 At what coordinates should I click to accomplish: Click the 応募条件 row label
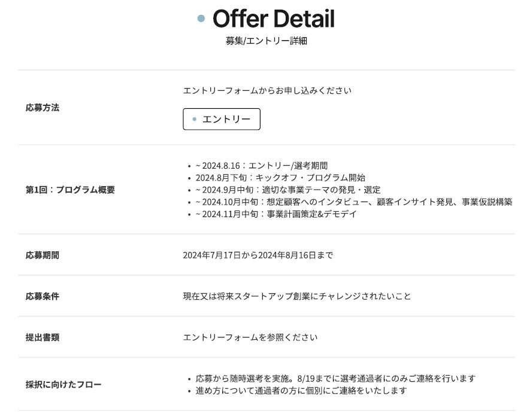tap(43, 296)
